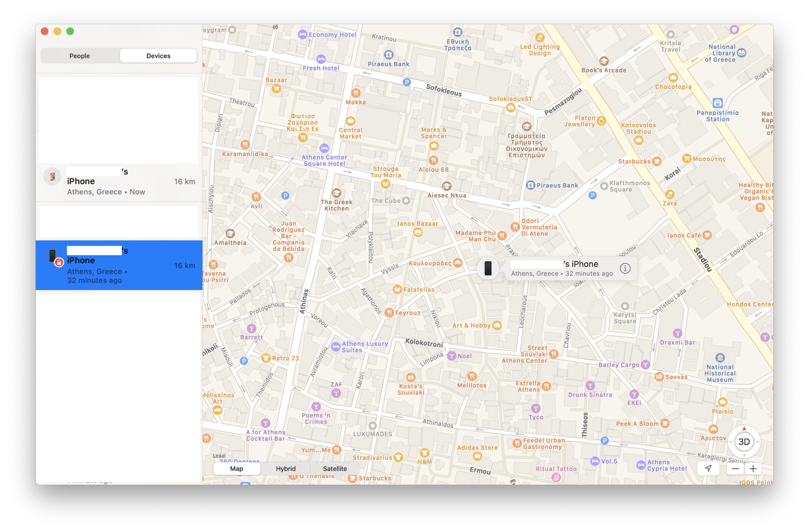Click the Adidas Store pin
The width and height of the screenshot is (809, 532).
click(477, 456)
